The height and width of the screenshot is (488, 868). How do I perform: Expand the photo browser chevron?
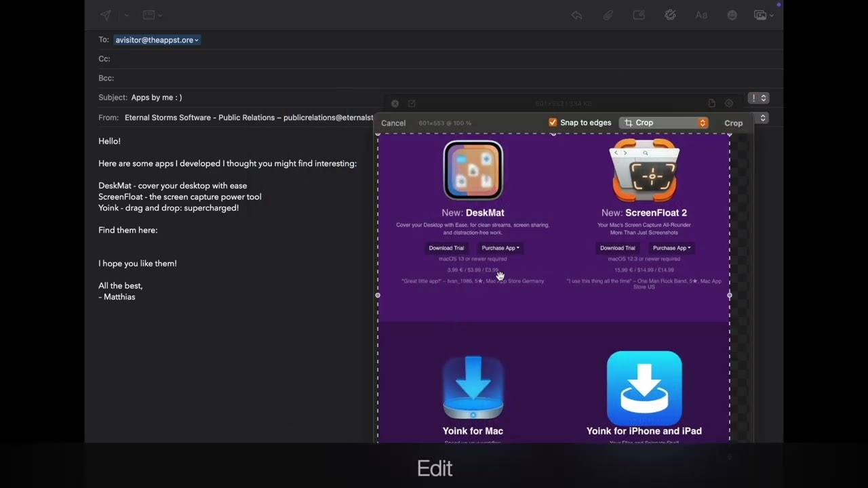771,15
